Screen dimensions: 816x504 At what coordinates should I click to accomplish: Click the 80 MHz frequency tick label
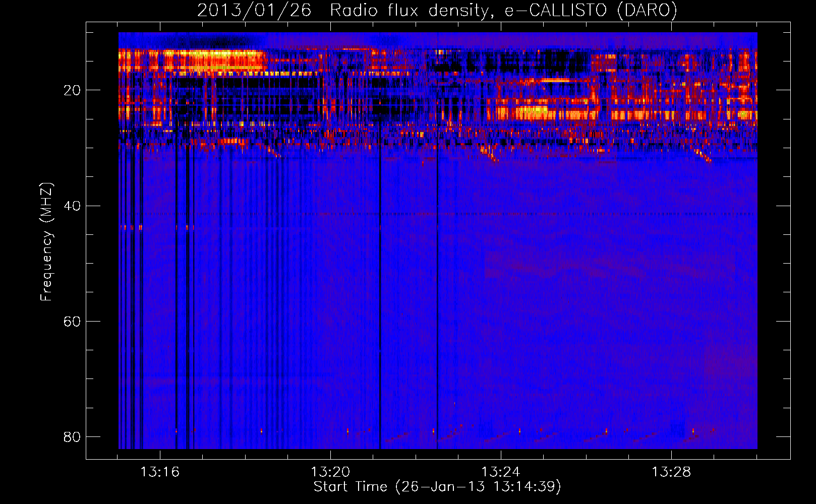72,436
